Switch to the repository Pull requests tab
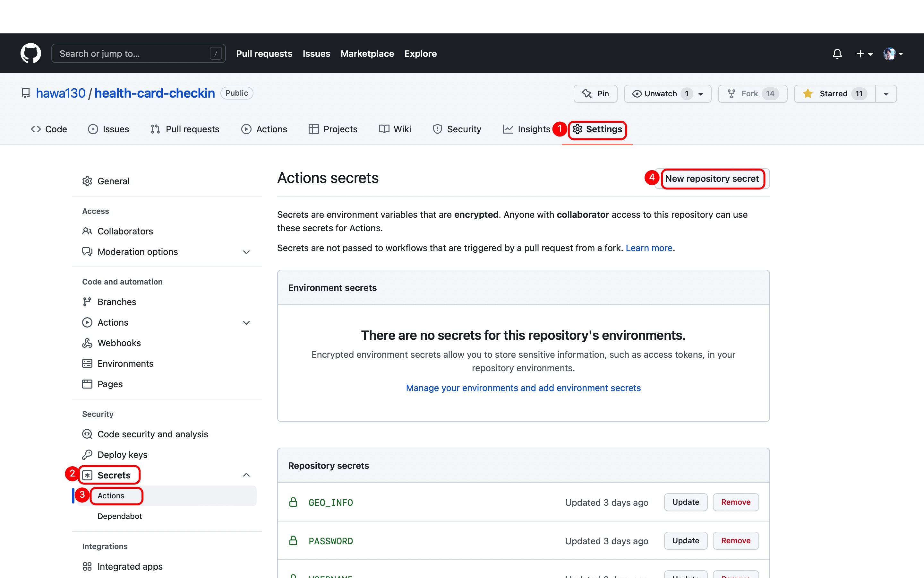Screen dimensions: 924x578 click(x=185, y=129)
